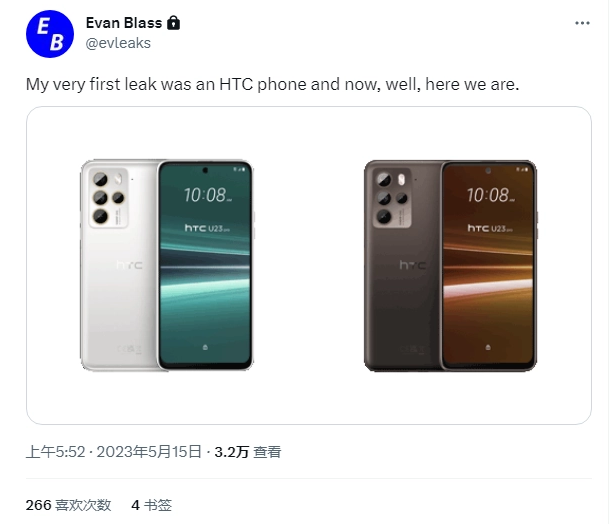
Task: Open the three-dot more options menu
Action: [x=582, y=23]
